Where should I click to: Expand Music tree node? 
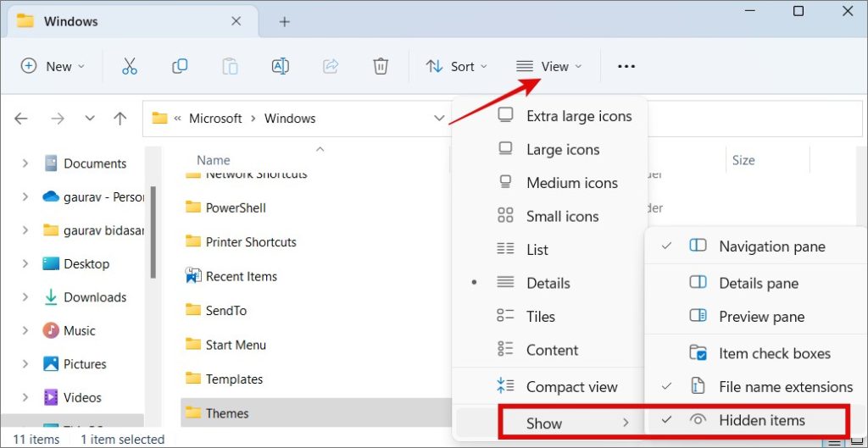tap(25, 331)
